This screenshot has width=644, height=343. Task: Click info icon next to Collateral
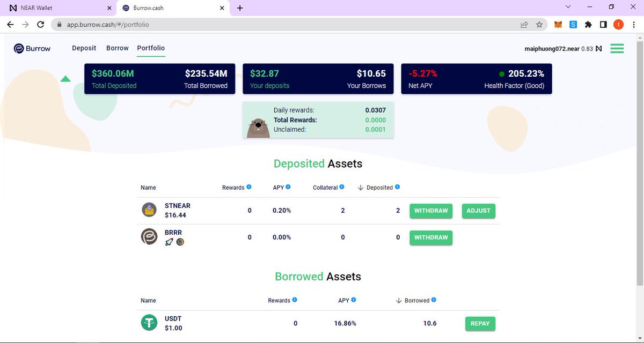(x=342, y=187)
